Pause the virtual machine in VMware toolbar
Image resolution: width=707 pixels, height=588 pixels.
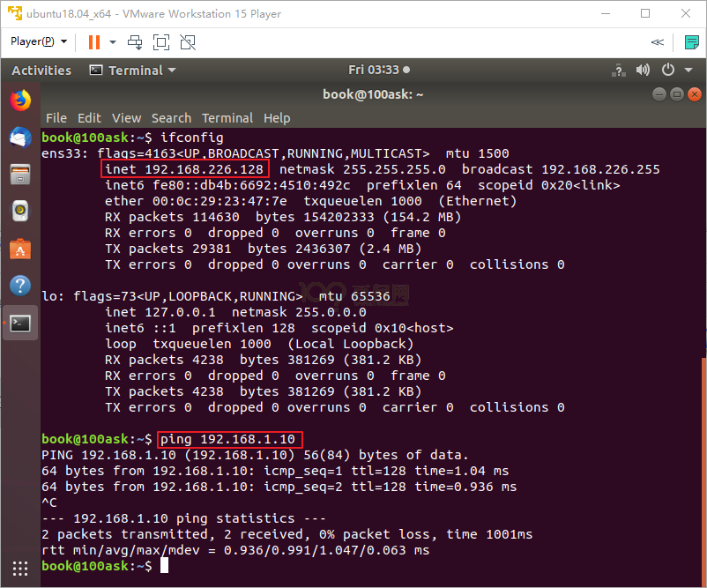point(94,42)
